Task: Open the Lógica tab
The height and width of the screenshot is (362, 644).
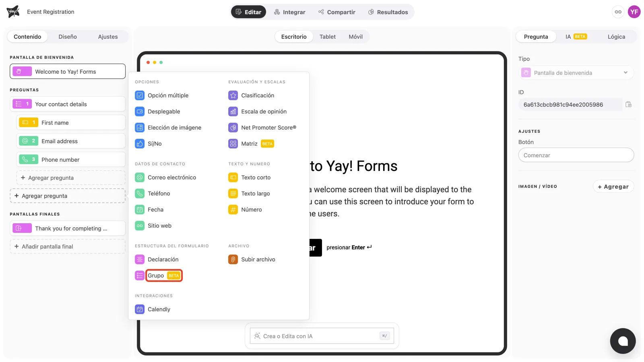Action: coord(616,37)
